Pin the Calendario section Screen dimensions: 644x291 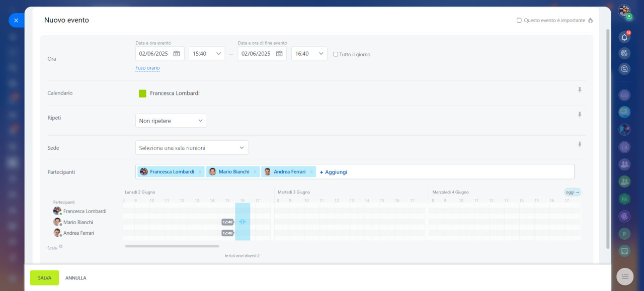point(580,90)
